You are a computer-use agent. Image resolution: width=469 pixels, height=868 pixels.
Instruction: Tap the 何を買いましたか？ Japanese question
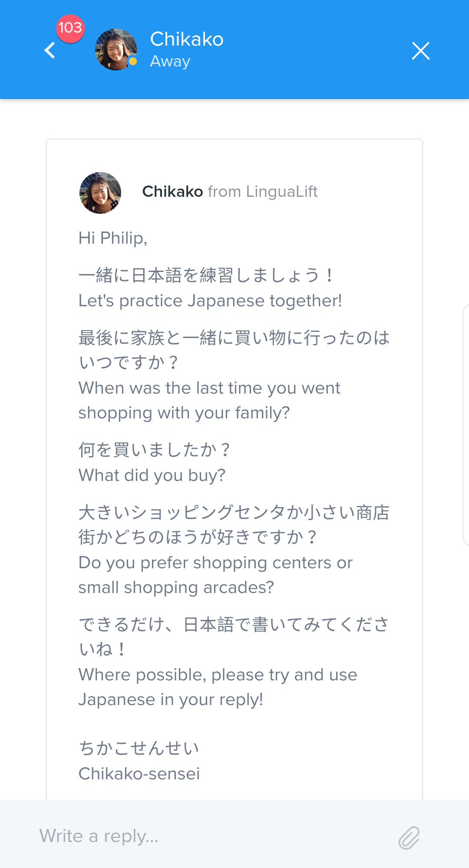click(154, 450)
